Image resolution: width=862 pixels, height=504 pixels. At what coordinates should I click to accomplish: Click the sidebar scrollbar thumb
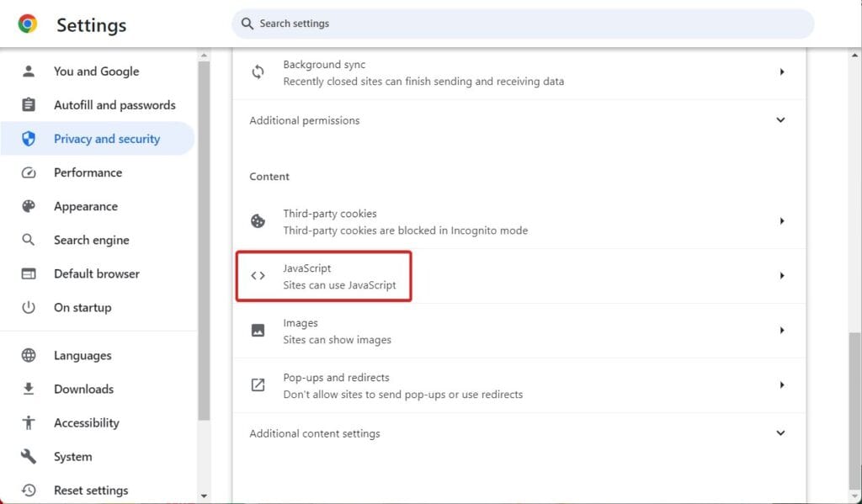tap(204, 241)
